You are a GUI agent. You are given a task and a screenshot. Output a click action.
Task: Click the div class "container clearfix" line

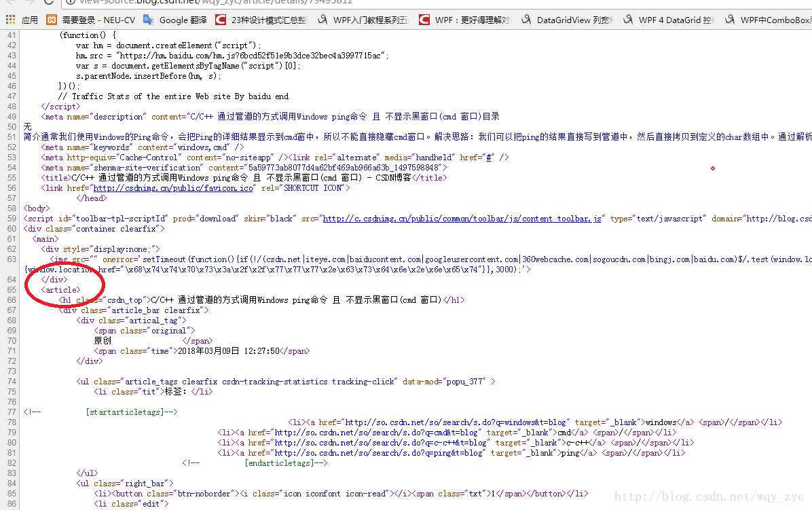(x=94, y=229)
